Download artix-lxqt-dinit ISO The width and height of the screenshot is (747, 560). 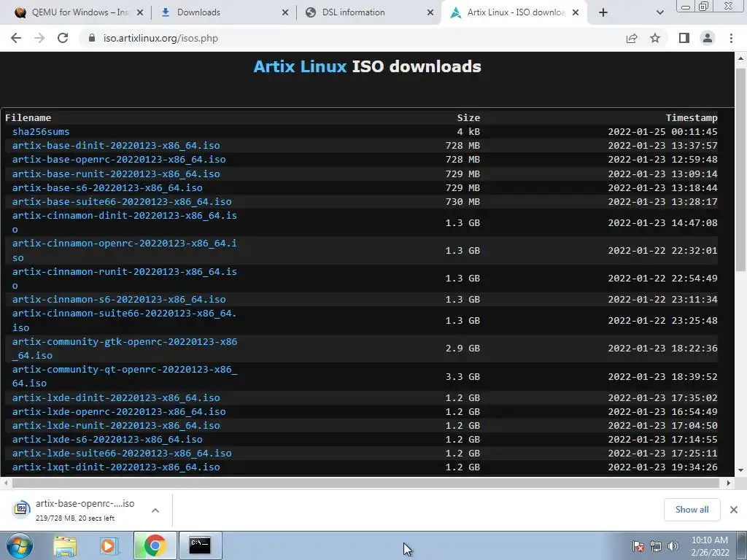point(116,467)
